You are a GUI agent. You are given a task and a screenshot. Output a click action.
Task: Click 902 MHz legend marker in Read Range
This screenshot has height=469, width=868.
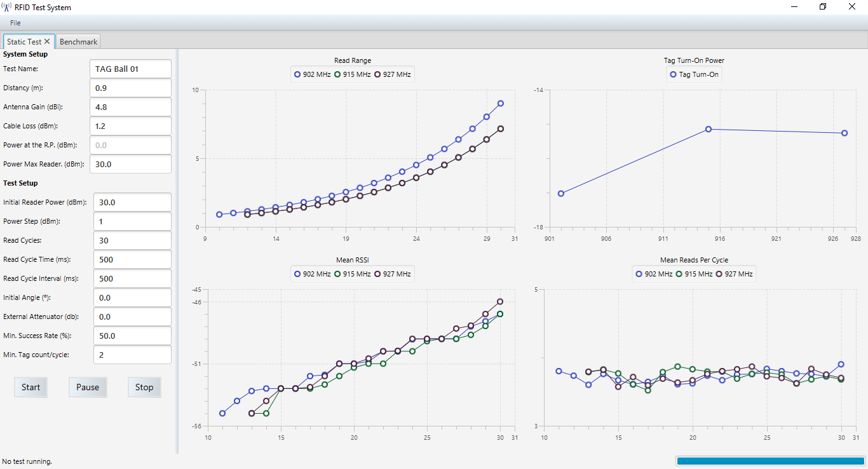point(297,74)
